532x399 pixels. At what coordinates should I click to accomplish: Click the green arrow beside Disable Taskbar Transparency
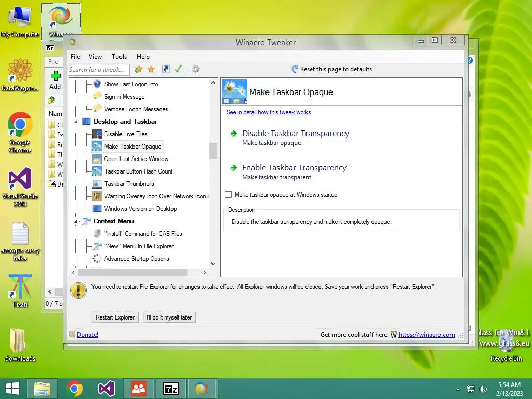[x=233, y=134]
